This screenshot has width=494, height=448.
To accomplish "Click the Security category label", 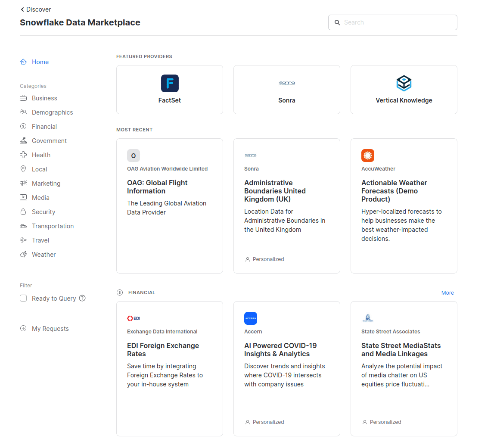I will [43, 212].
